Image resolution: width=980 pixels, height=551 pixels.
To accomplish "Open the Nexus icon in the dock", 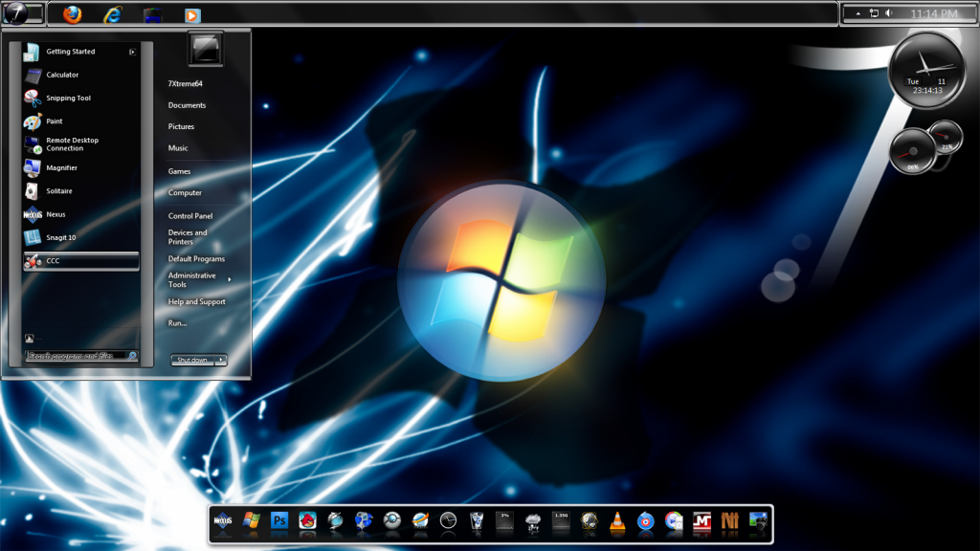I will 223,520.
